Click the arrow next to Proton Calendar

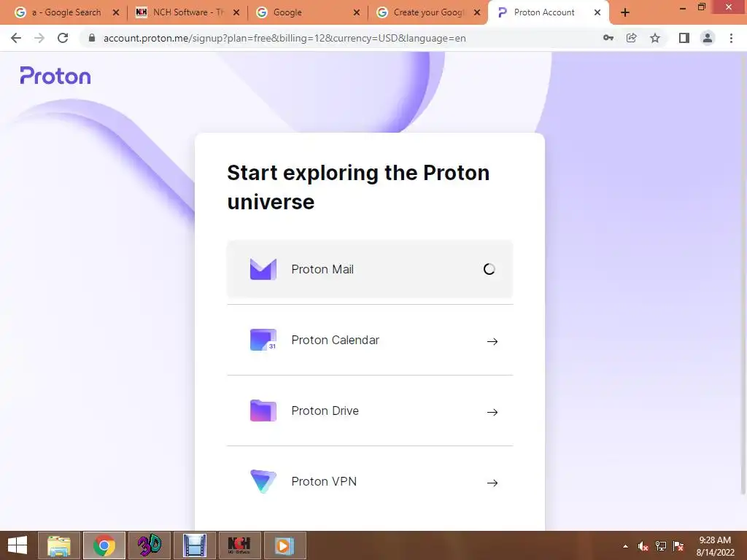(x=492, y=341)
